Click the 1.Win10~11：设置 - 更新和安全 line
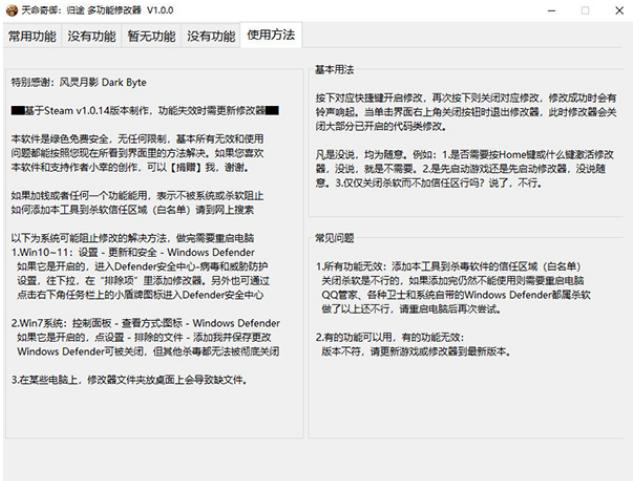633x481 pixels. 133,252
